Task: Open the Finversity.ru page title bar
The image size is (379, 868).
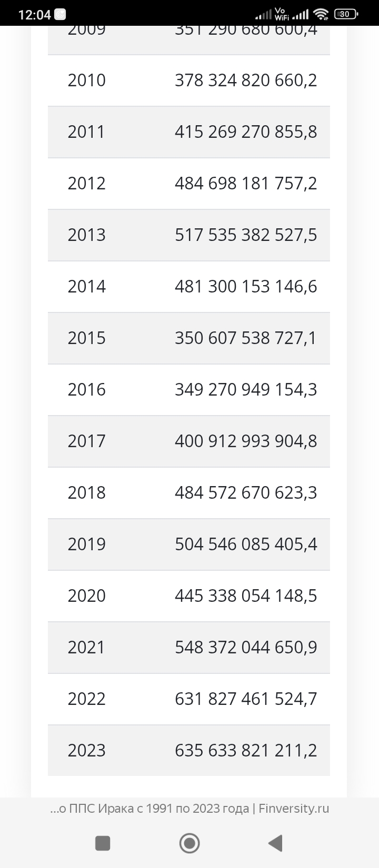Action: click(x=189, y=809)
